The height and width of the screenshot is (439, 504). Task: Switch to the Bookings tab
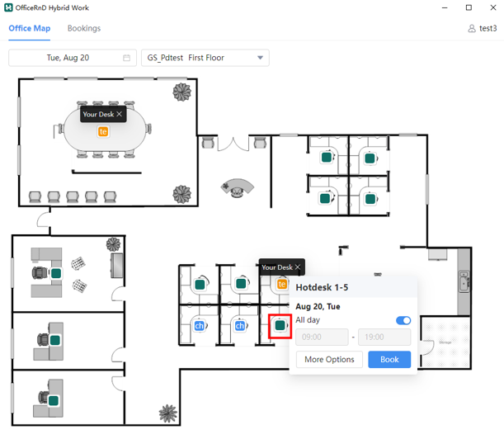pos(84,28)
